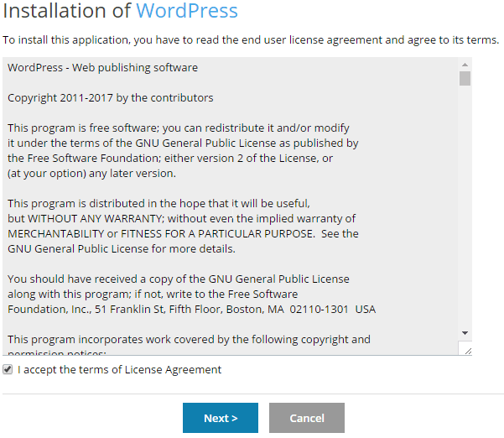Click 'To install this application' instruction text
Image resolution: width=504 pixels, height=438 pixels.
(x=251, y=40)
